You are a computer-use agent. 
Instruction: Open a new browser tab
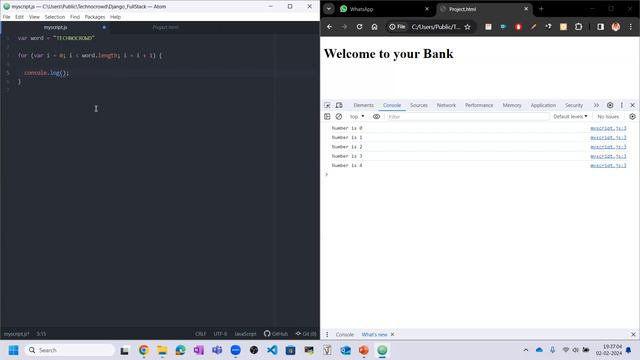coord(541,9)
